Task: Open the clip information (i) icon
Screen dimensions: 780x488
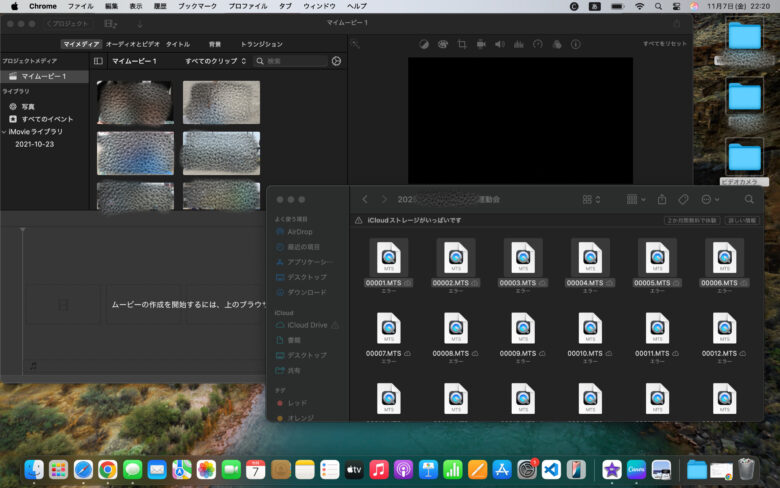Action: (x=576, y=44)
